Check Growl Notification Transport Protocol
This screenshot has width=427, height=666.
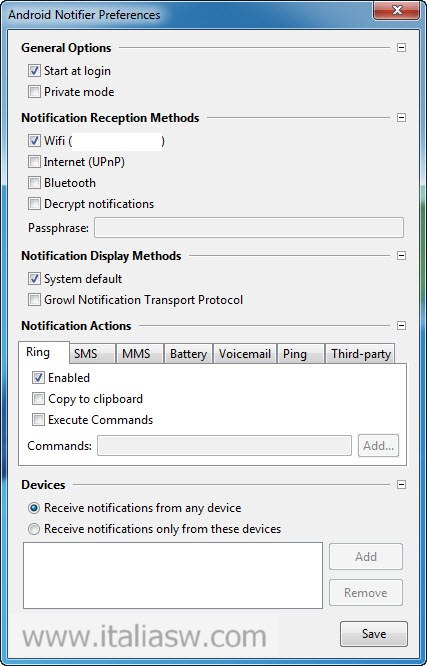34,300
